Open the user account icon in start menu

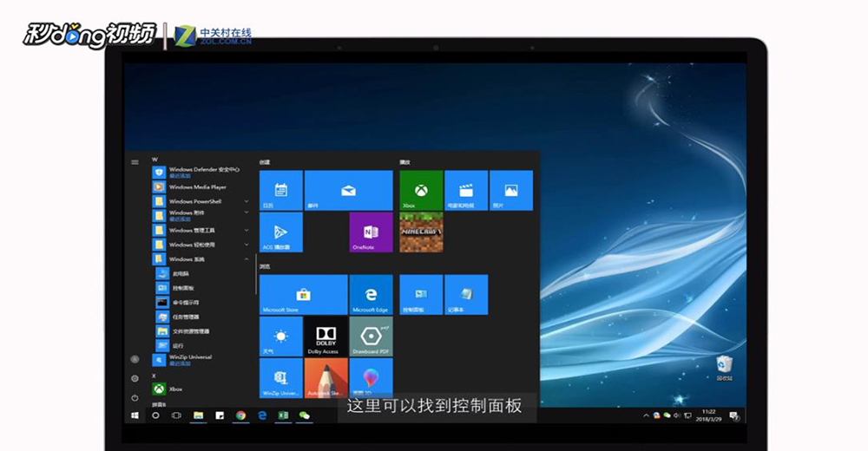[x=135, y=359]
